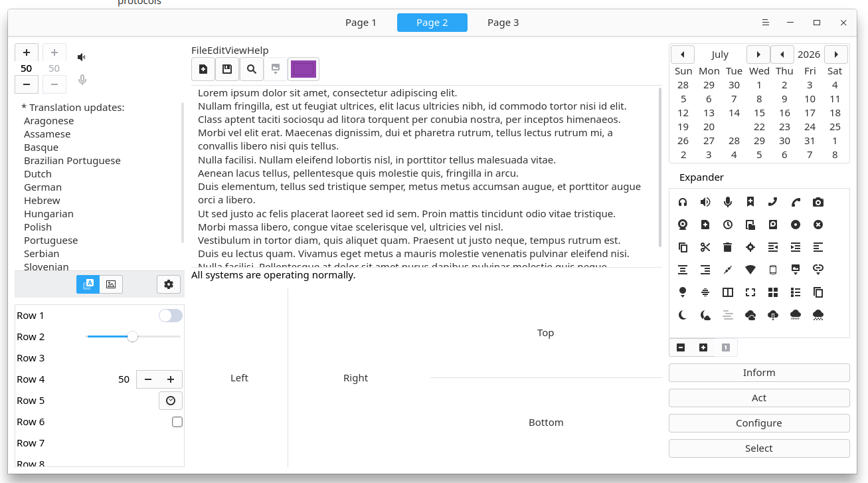Click the Configure button
868x483 pixels.
click(x=759, y=423)
